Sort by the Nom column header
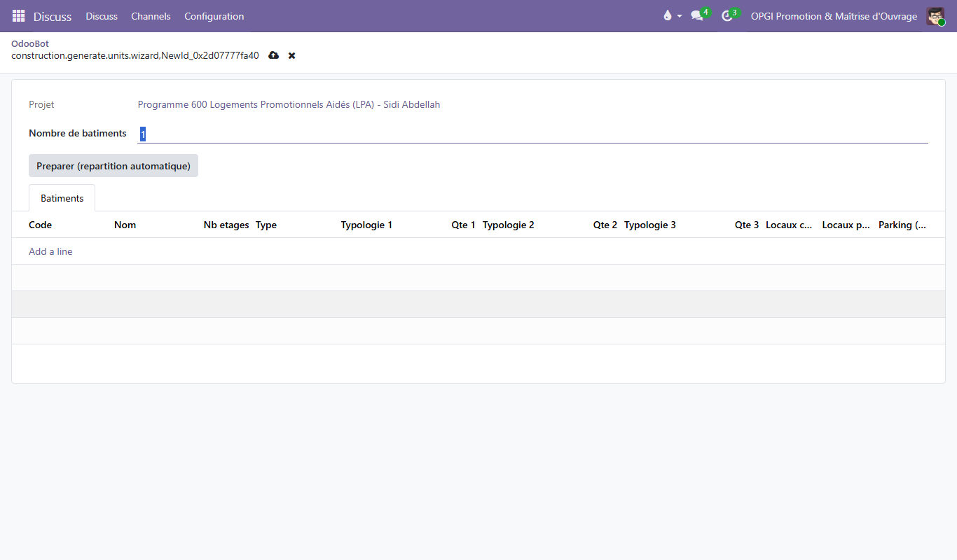 pos(125,225)
